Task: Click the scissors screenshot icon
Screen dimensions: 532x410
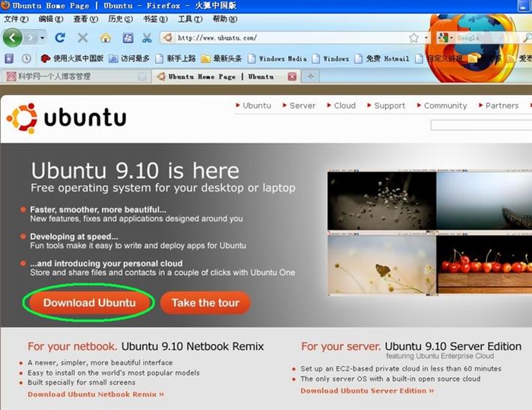Action: coord(147,38)
